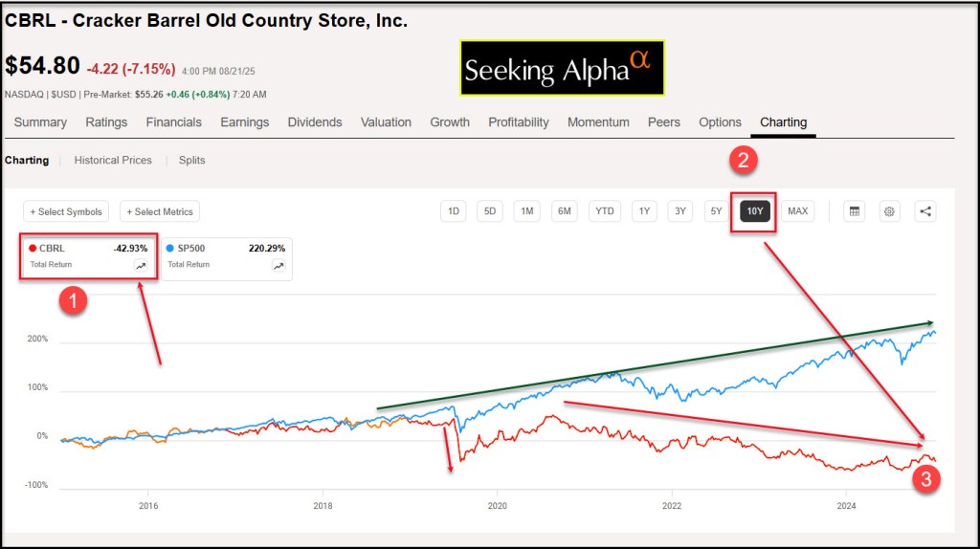Open the Select Symbols dropdown

pyautogui.click(x=67, y=211)
